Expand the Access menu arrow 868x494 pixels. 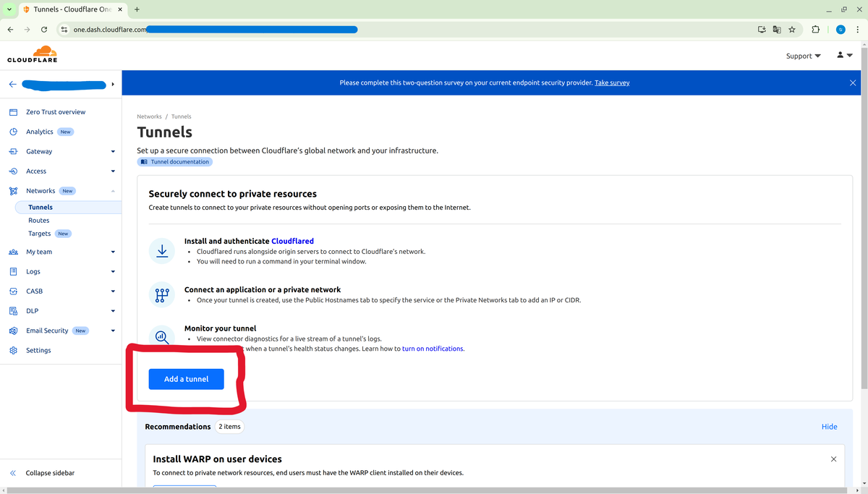coord(113,171)
